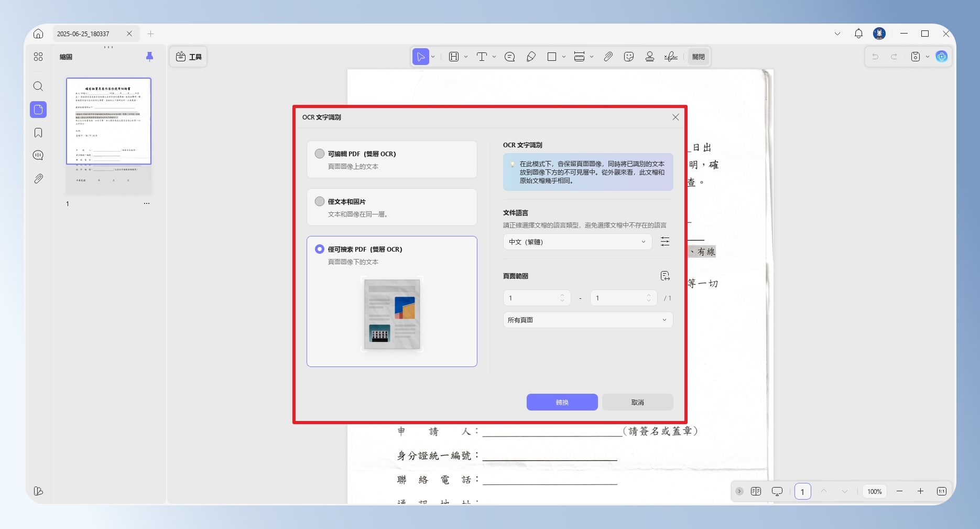Select the text tool in toolbar
The height and width of the screenshot is (529, 980).
pos(482,57)
